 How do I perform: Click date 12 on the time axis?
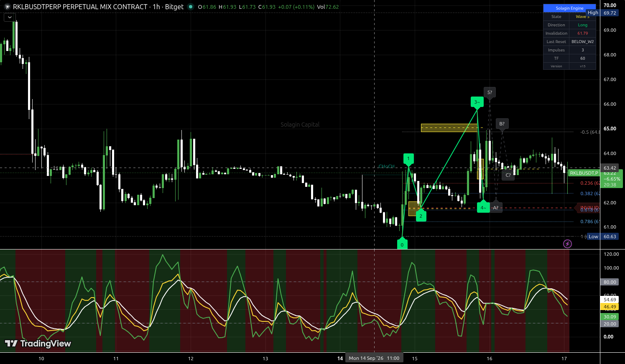pos(191,358)
